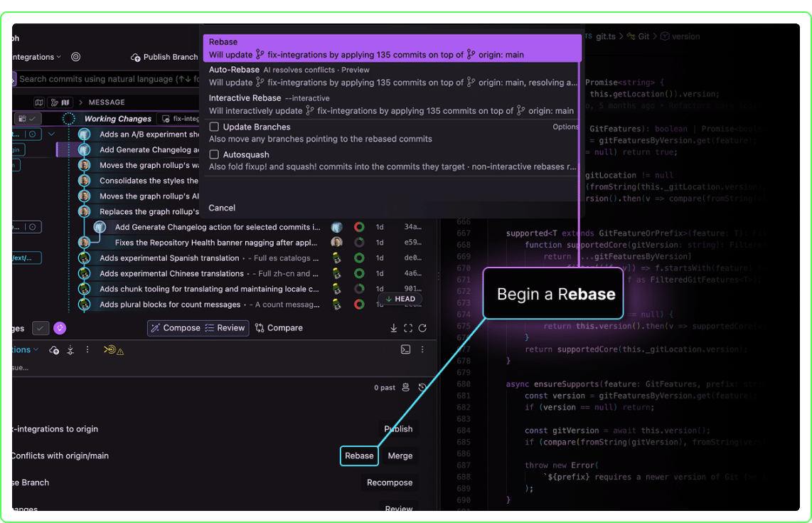Screen dimensions: 812x523
Task: Click the Recompose button
Action: tap(390, 482)
